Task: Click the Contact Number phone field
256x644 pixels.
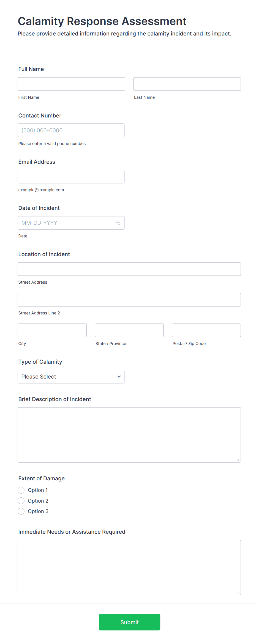Action: click(x=71, y=130)
